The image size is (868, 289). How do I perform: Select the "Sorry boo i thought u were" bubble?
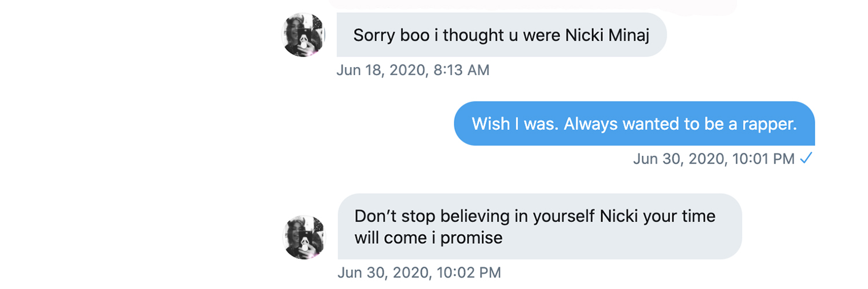tap(501, 35)
